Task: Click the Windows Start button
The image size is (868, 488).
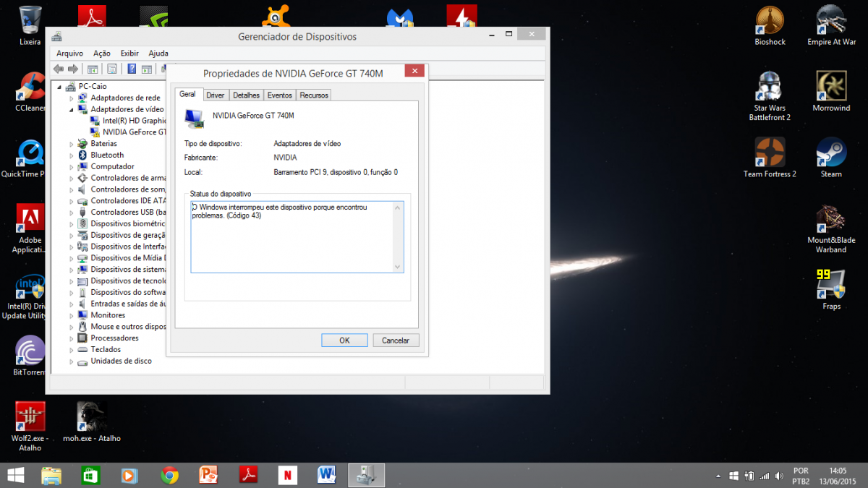Action: pos(15,475)
